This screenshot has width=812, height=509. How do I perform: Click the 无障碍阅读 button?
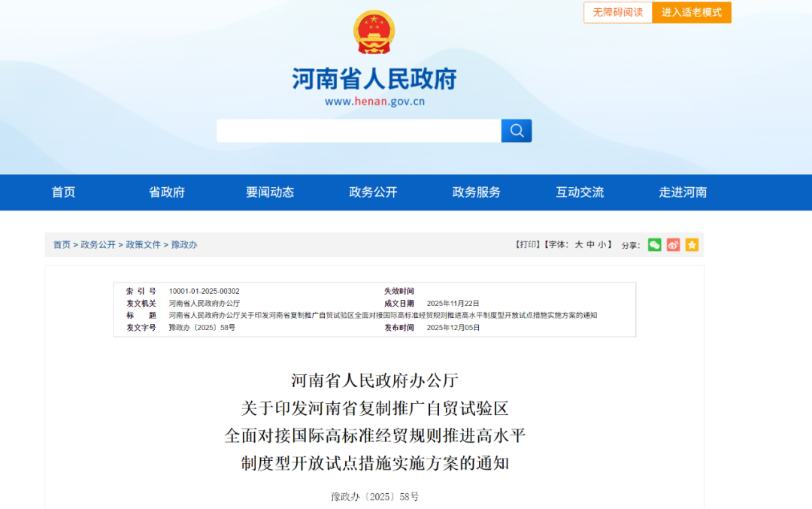[x=617, y=13]
